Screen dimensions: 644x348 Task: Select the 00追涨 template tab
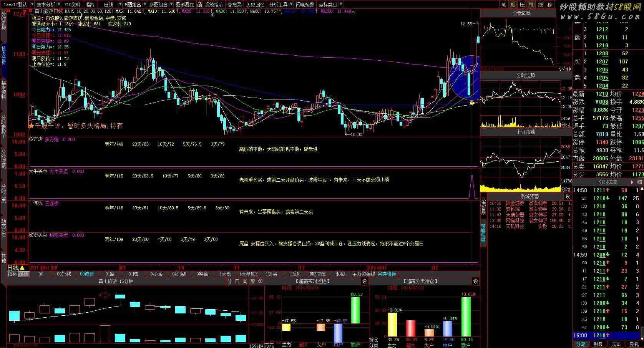(87, 274)
